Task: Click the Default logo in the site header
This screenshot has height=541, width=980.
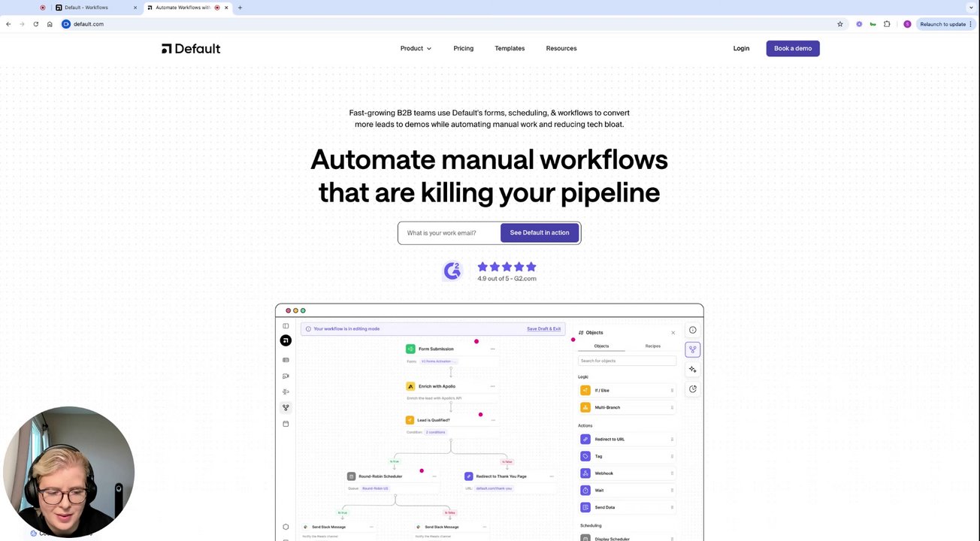Action: (x=191, y=48)
